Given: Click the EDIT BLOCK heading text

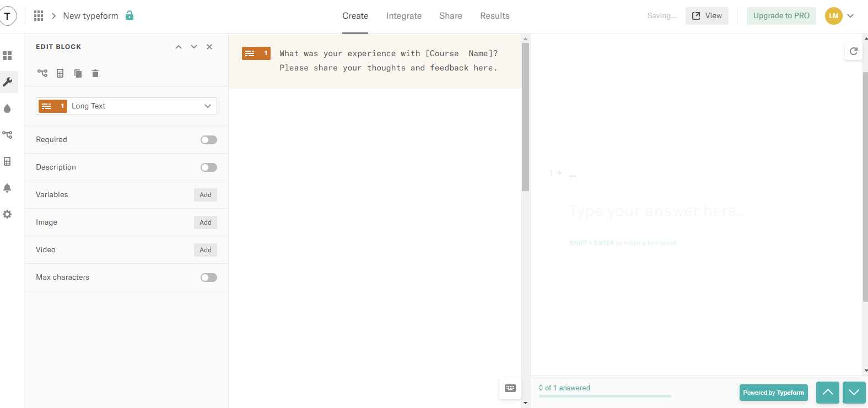Looking at the screenshot, I should coord(58,47).
